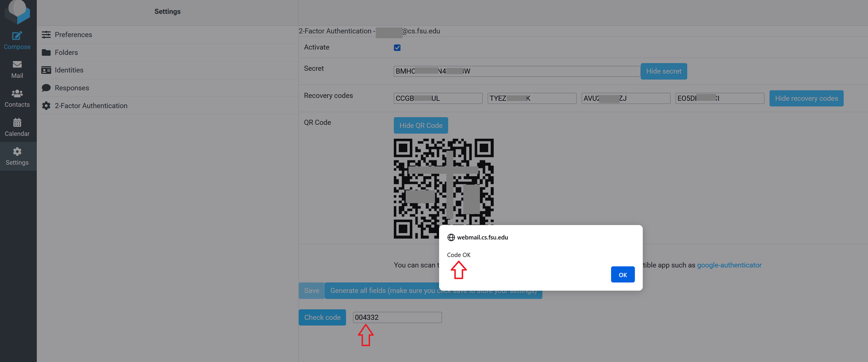Viewport: 868px width, 362px height.
Task: Open 2-Factor Authentication settings section
Action: pyautogui.click(x=167, y=106)
